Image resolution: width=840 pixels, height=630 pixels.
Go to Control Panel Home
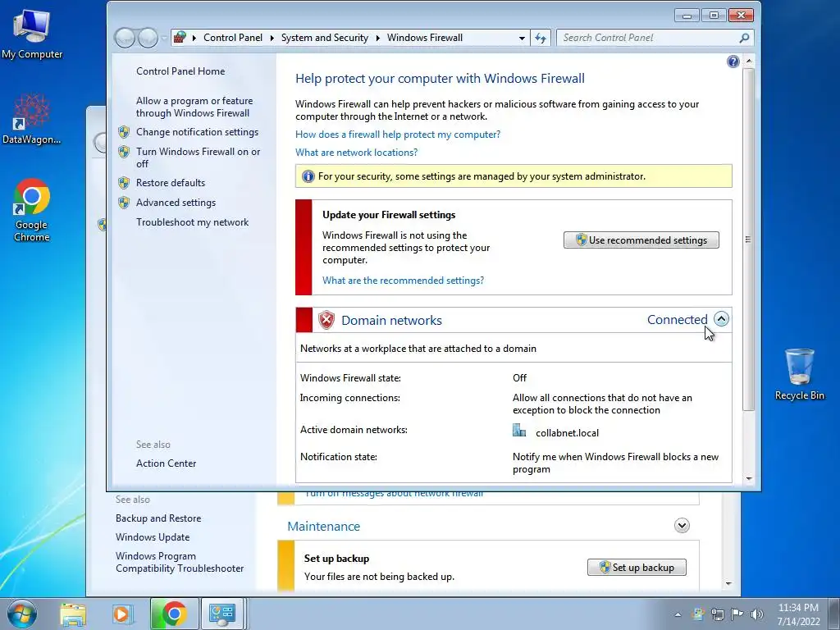(180, 71)
